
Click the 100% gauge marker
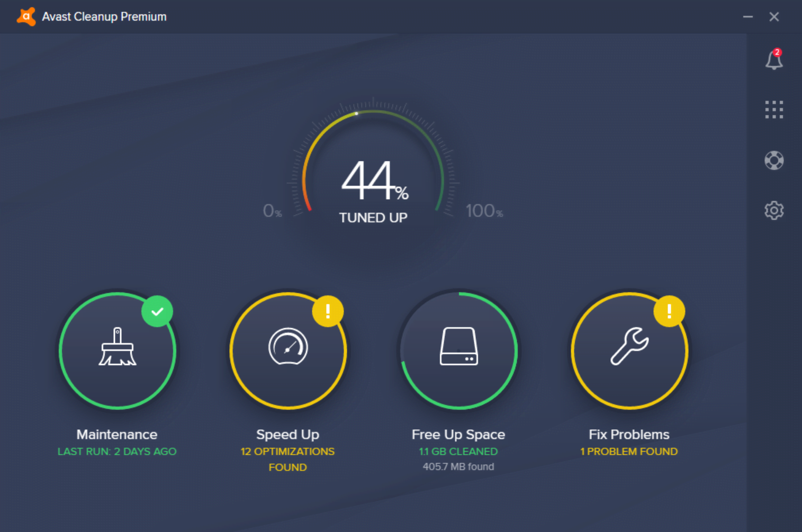point(484,211)
